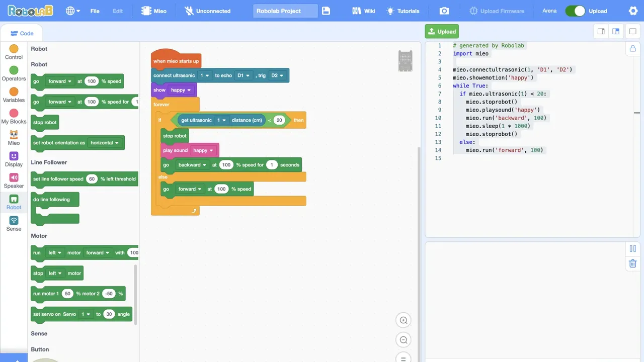The width and height of the screenshot is (644, 362).
Task: Open trig pin D2 dropdown
Action: tap(278, 75)
